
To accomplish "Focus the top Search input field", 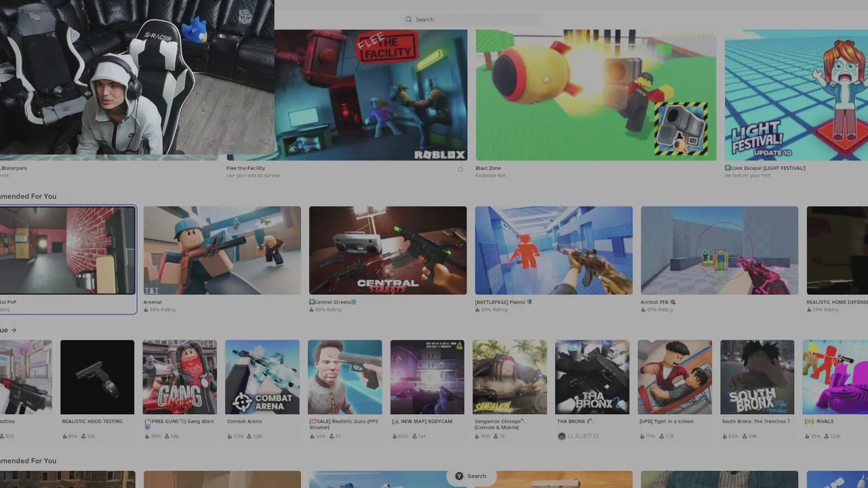I will [x=472, y=20].
